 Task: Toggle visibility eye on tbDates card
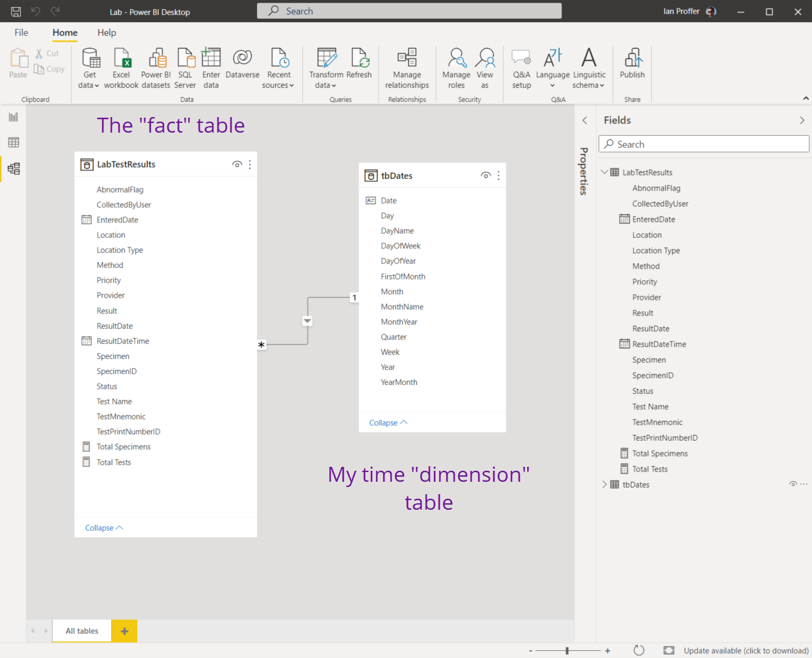(485, 176)
